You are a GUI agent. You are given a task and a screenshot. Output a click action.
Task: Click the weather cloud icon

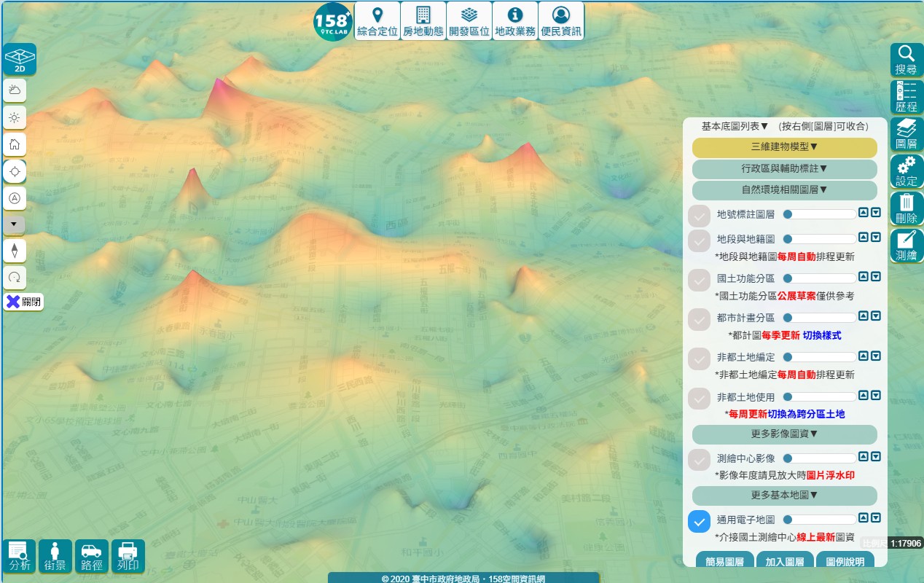coord(15,90)
